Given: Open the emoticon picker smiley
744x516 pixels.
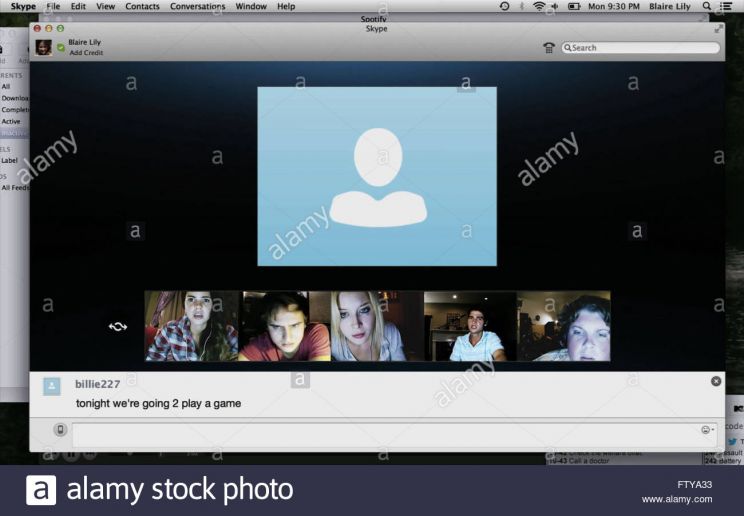Looking at the screenshot, I should [x=707, y=430].
